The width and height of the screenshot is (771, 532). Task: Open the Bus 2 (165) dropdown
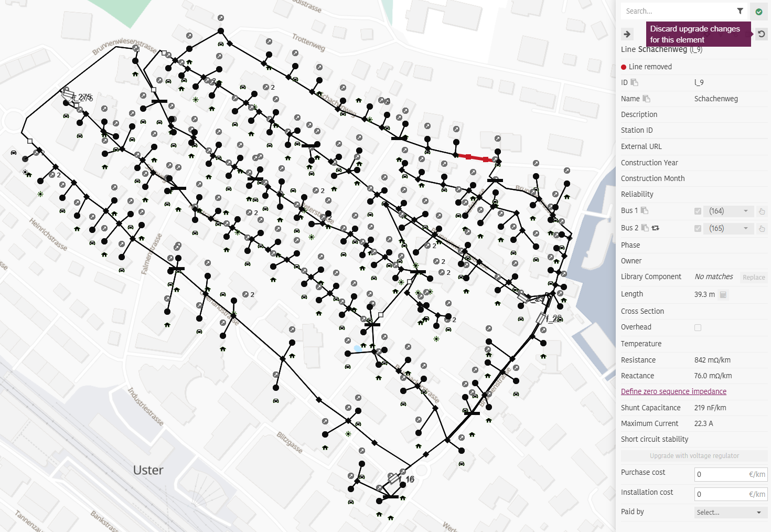(729, 228)
